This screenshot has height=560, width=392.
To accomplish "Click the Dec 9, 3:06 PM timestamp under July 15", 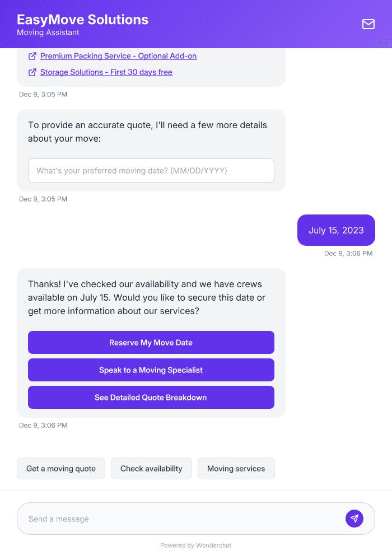I will (348, 253).
